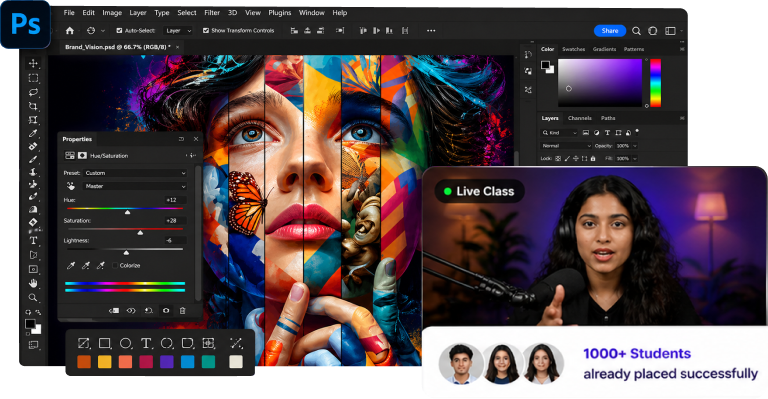The height and width of the screenshot is (399, 768).
Task: Close the Properties panel
Action: (x=196, y=139)
